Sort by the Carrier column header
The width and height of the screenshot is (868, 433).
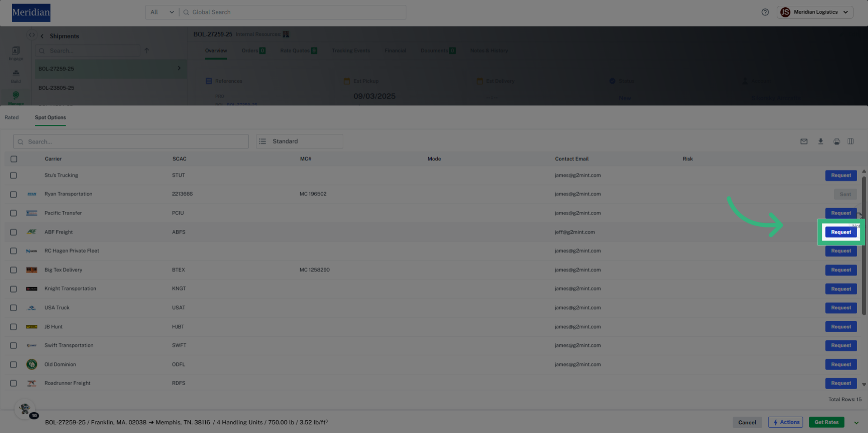coord(53,159)
